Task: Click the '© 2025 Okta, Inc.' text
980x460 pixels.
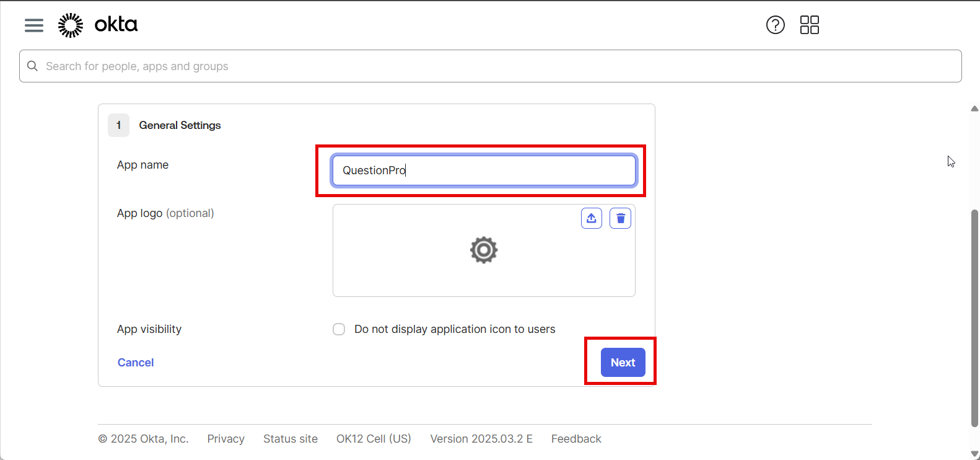Action: 143,439
